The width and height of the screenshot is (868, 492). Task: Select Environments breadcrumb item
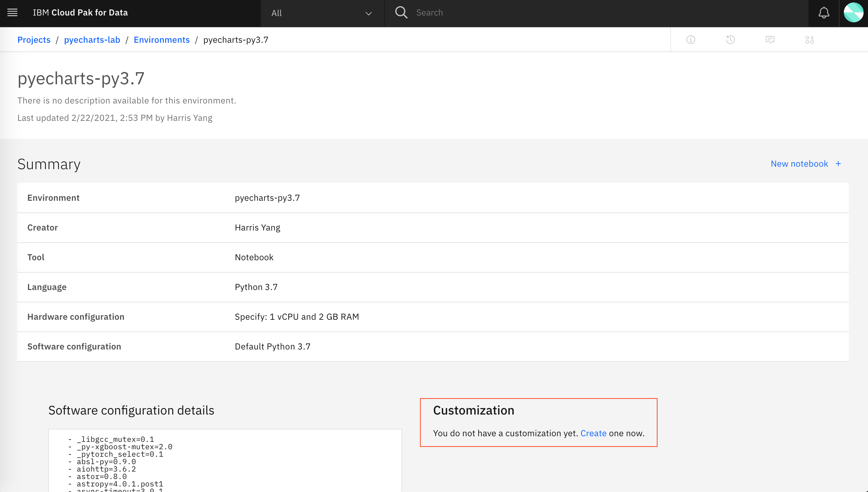162,39
